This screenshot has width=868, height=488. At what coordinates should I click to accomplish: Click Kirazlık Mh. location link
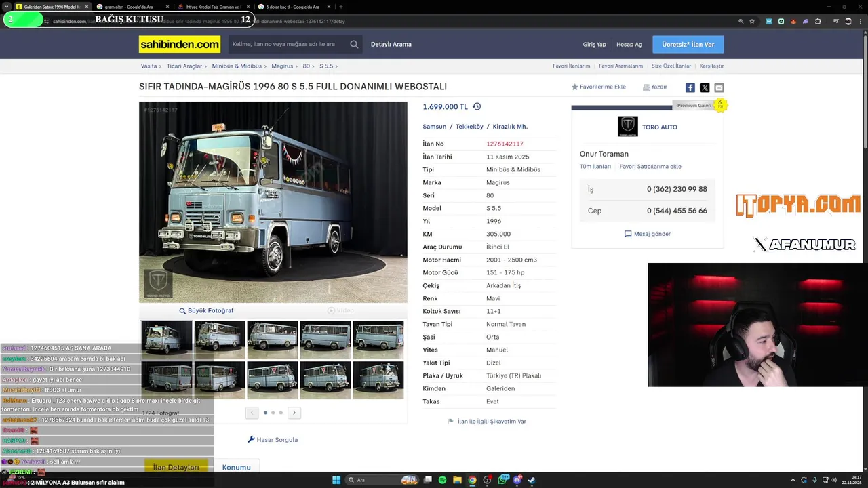pos(510,127)
